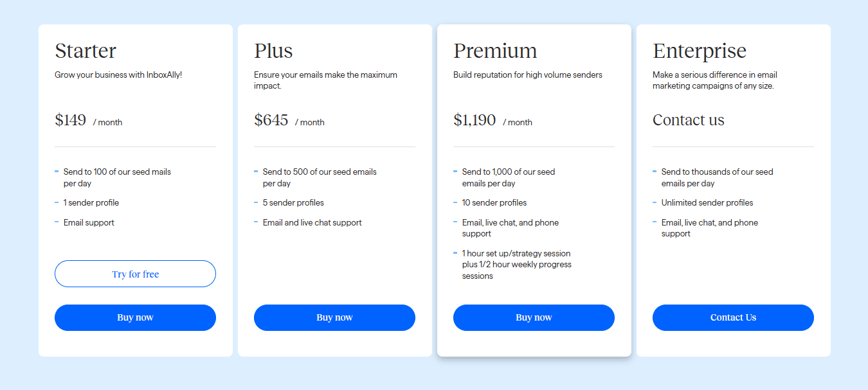
Task: Click the Try for free button
Action: click(135, 274)
